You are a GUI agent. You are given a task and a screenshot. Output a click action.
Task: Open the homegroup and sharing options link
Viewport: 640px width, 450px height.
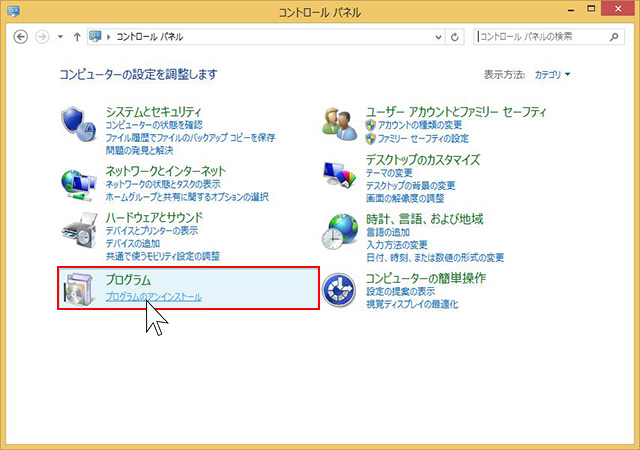tap(187, 197)
